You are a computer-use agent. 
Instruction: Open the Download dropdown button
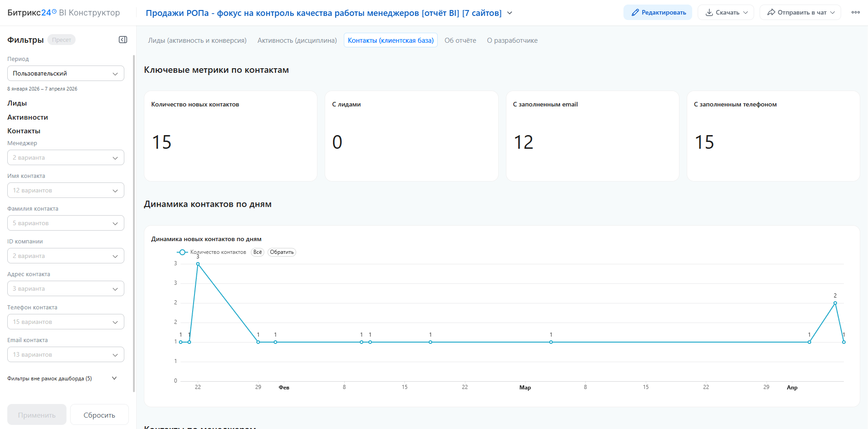[725, 12]
